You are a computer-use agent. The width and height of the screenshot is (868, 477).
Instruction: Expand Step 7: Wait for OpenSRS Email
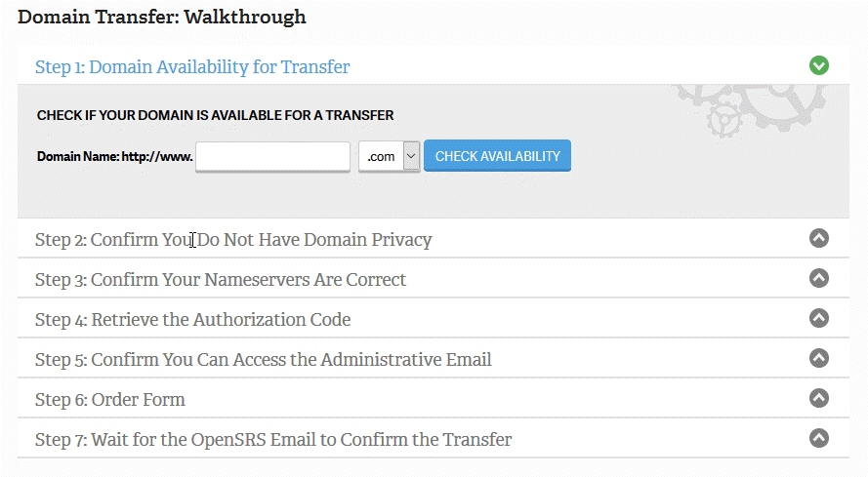pyautogui.click(x=273, y=440)
